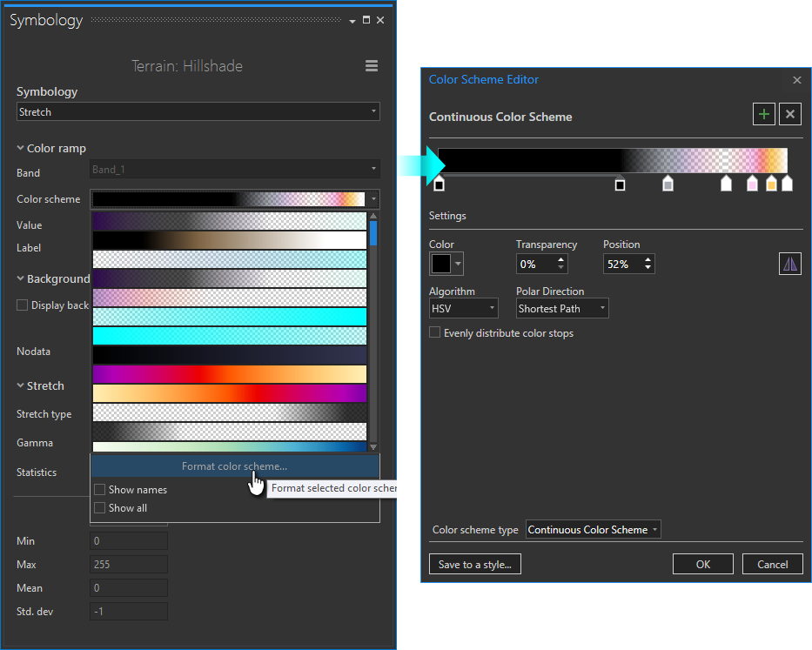Screen dimensions: 812x650
Task: Increase Transparency value with up arrow
Action: [560, 259]
